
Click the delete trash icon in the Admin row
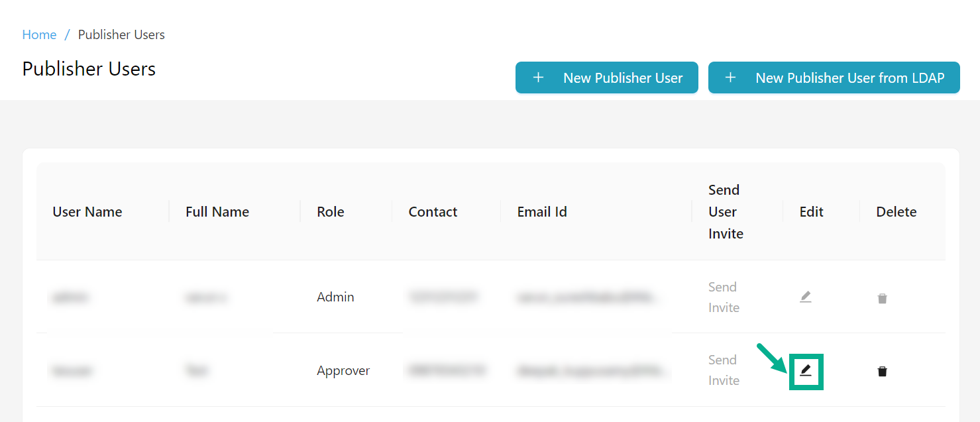[x=882, y=299]
